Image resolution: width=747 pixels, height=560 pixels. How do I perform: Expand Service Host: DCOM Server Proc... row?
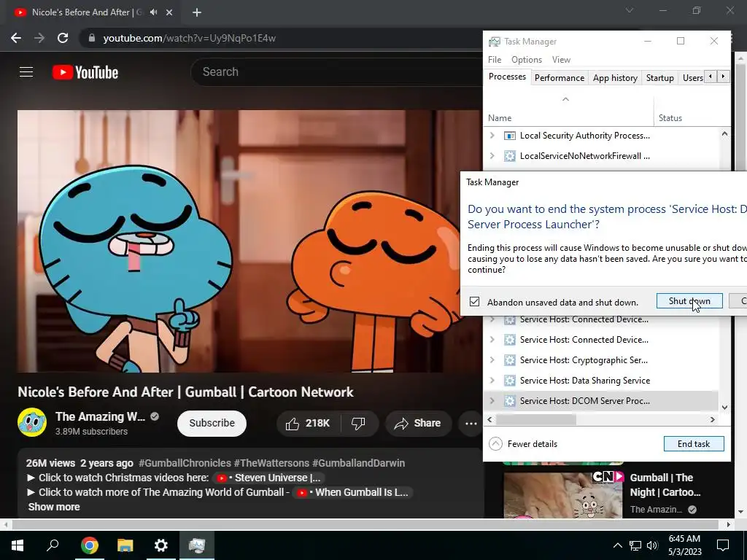(492, 401)
